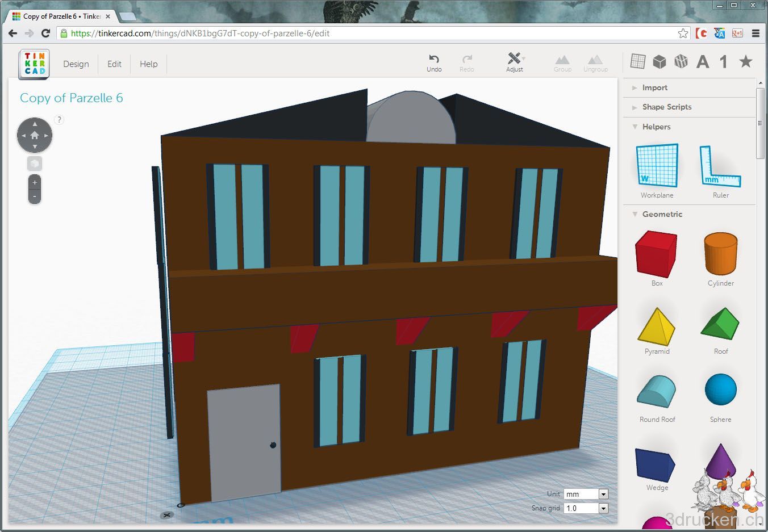Go forward in the browser
Image resolution: width=768 pixels, height=532 pixels.
coord(29,33)
